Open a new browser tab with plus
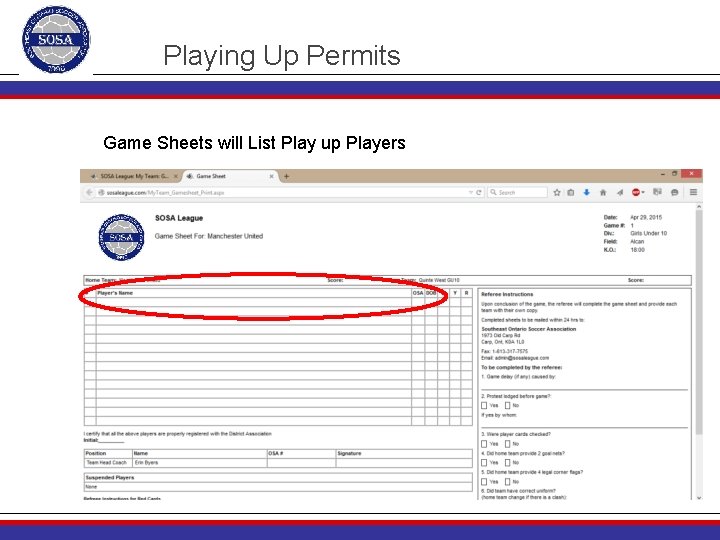This screenshot has height=540, width=720. click(x=287, y=176)
